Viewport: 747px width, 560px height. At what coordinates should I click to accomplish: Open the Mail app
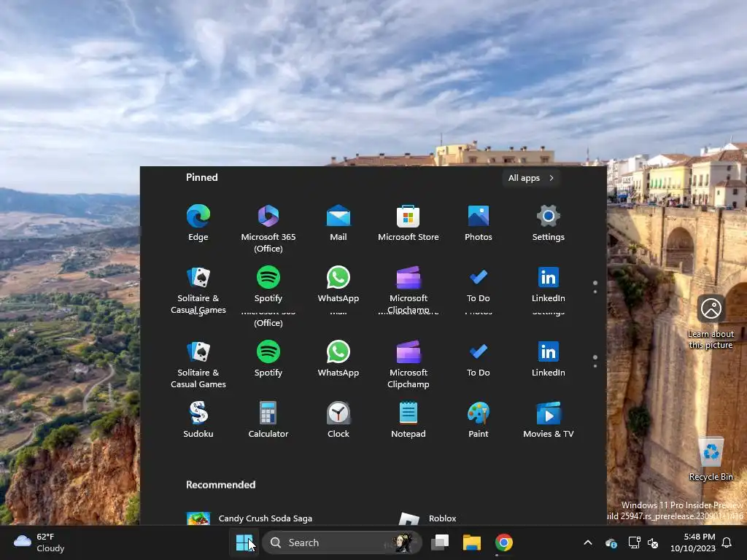tap(338, 222)
